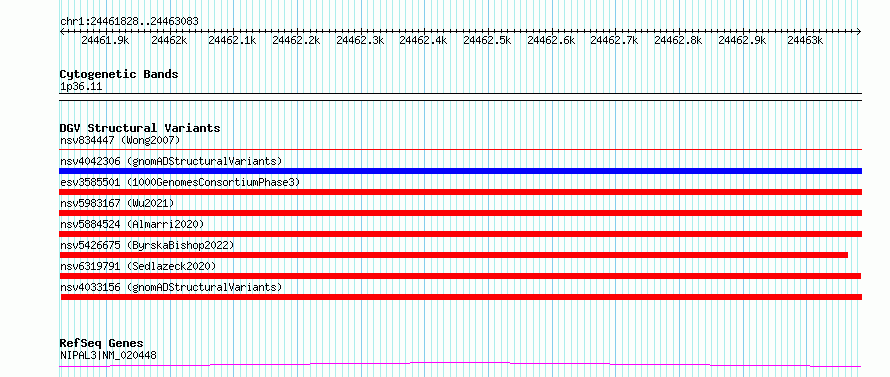Open the NIPAL3|NM_020448 gene label
Screen dimensions: 890x377
108,355
